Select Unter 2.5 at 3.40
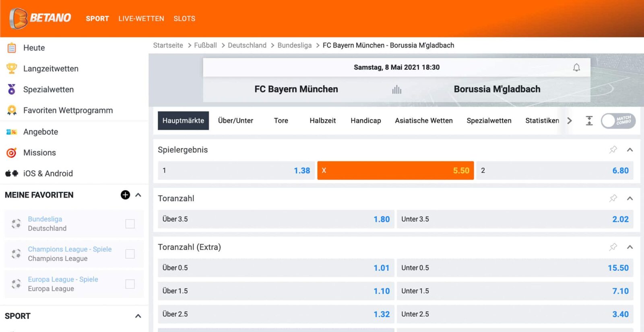Screen dimensions: 644x332 tap(515, 314)
